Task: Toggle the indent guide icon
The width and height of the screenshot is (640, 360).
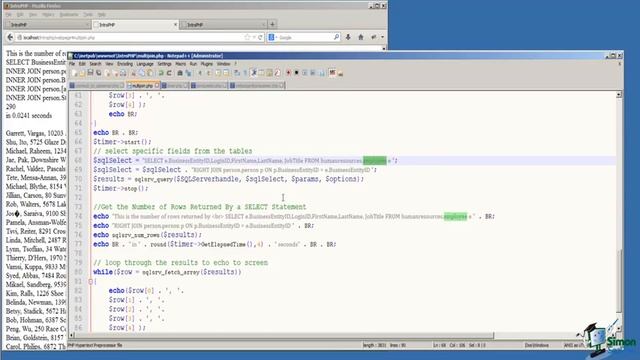Action: [253, 73]
